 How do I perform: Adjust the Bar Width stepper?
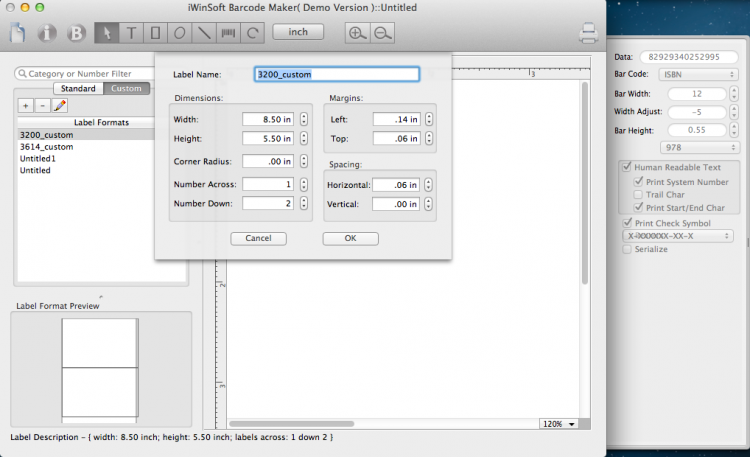click(x=734, y=94)
